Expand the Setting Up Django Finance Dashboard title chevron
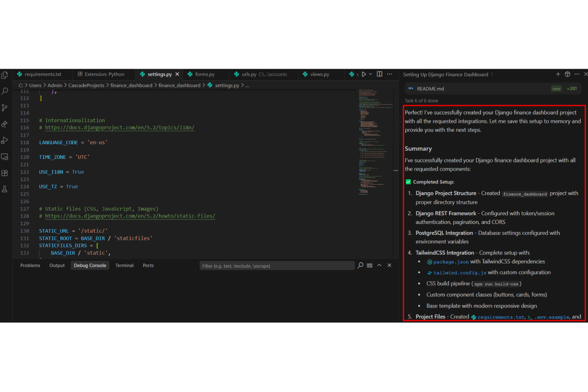The height and width of the screenshot is (392, 588). tap(492, 74)
